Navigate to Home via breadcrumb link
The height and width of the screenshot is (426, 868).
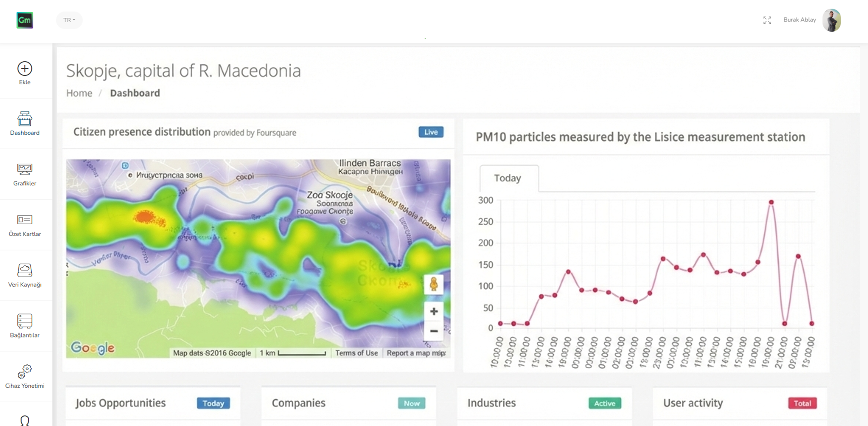point(79,93)
